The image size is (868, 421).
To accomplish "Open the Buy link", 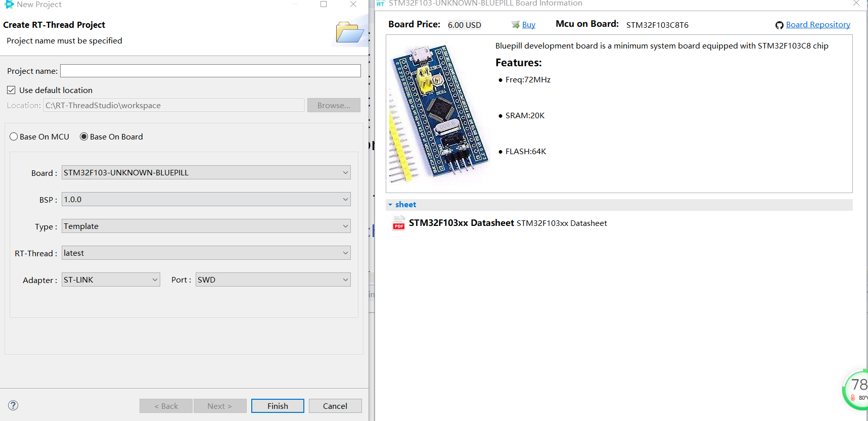I will [x=529, y=25].
